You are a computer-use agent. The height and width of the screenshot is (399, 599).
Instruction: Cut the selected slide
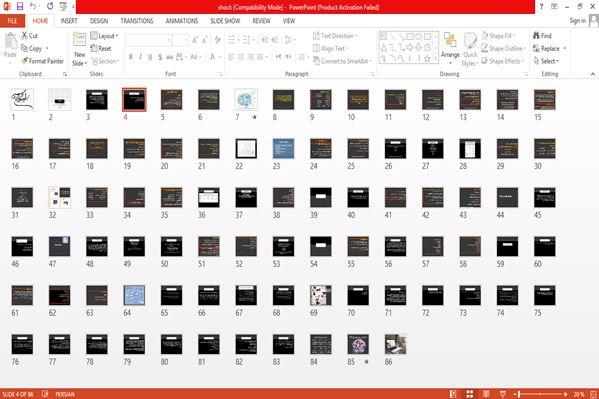pyautogui.click(x=29, y=36)
